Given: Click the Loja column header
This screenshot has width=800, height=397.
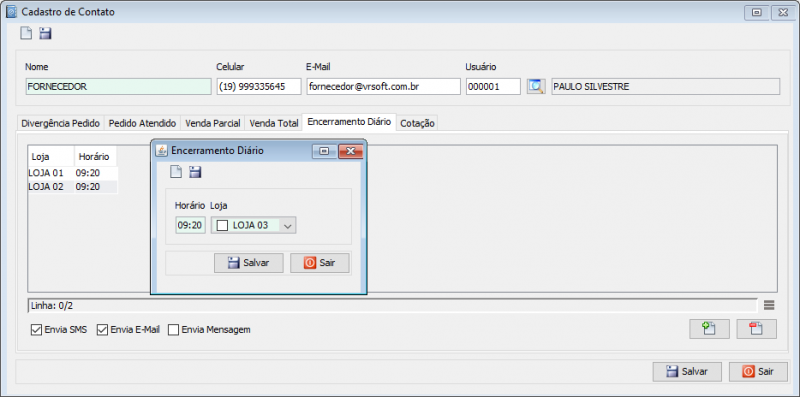Looking at the screenshot, I should point(52,157).
